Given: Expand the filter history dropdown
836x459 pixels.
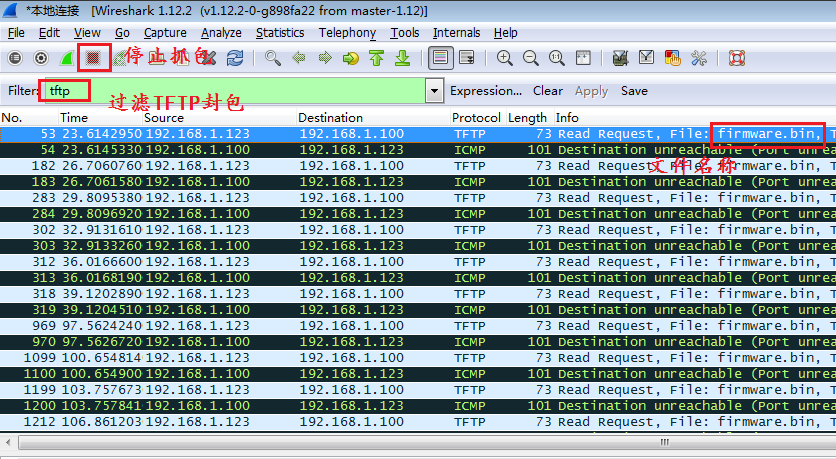Looking at the screenshot, I should click(x=435, y=91).
